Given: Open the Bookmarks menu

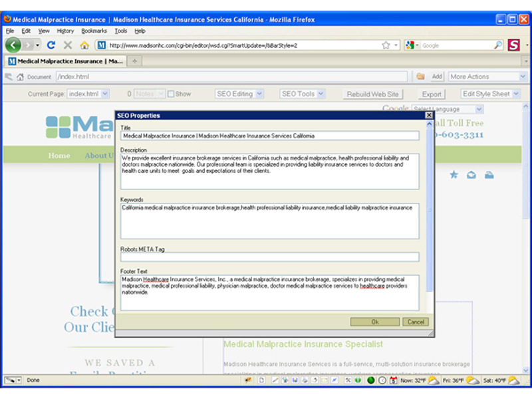Looking at the screenshot, I should point(94,31).
